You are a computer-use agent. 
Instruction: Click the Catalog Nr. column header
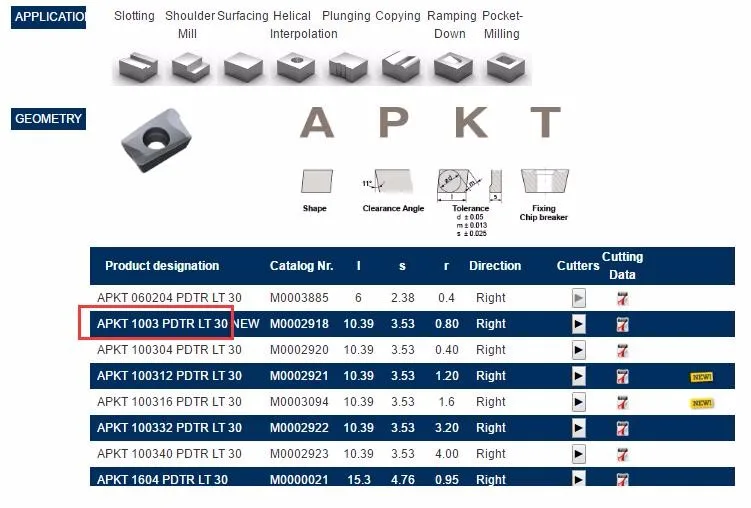(x=301, y=266)
